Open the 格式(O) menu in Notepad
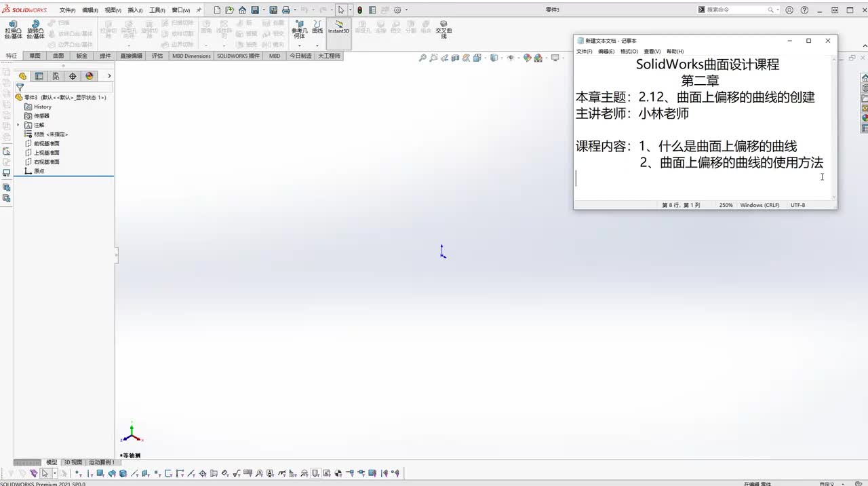868x486 pixels. click(x=629, y=52)
